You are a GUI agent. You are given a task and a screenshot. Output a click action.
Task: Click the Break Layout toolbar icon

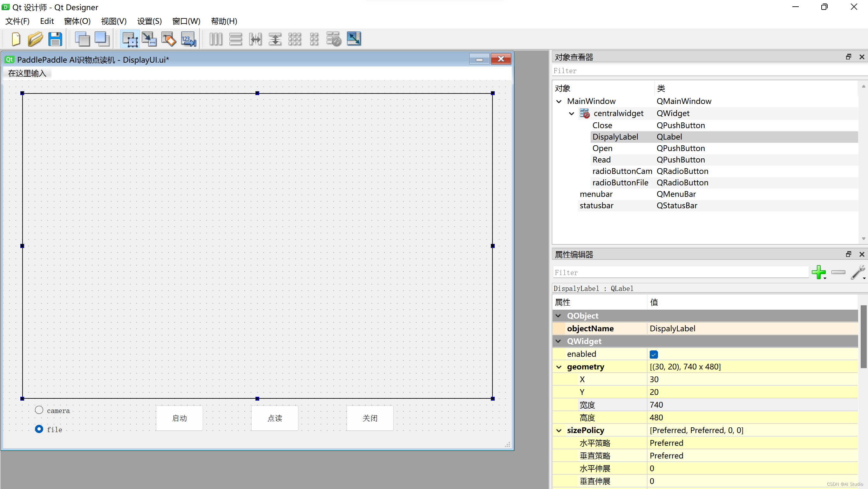pyautogui.click(x=334, y=39)
